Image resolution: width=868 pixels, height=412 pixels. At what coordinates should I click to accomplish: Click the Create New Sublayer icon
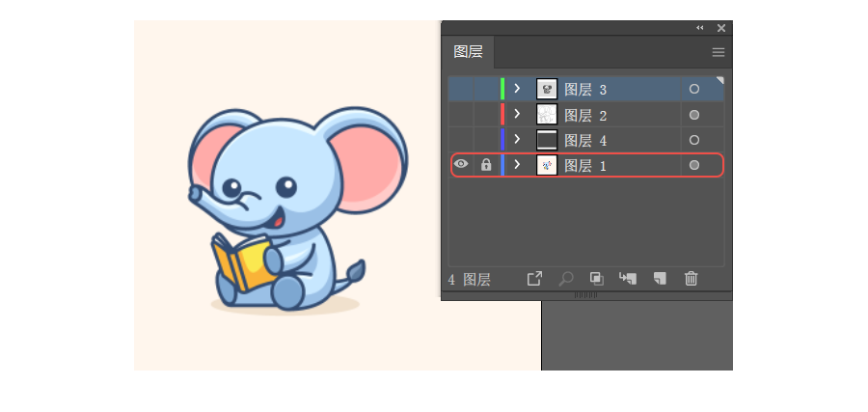628,279
